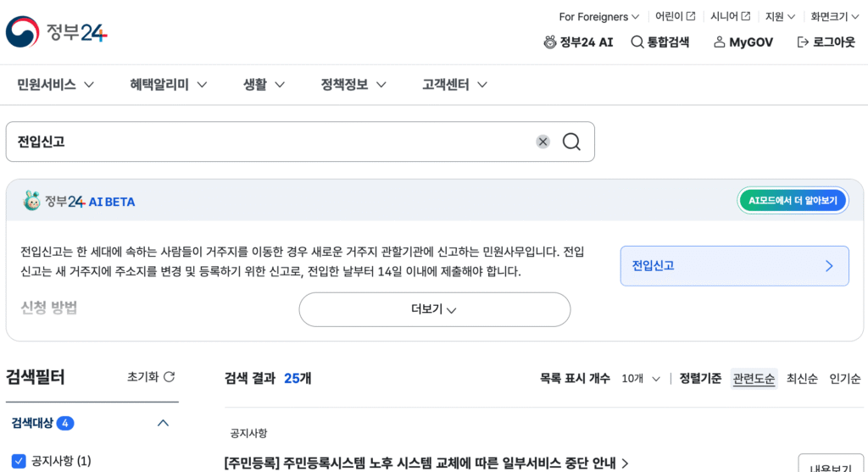Click the 신청 방법 heading
The width and height of the screenshot is (868, 472).
[x=48, y=308]
